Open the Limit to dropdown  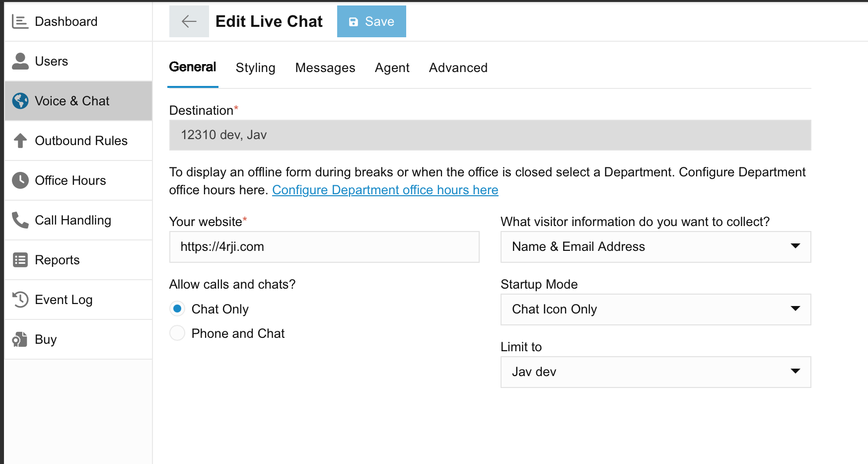pos(655,372)
